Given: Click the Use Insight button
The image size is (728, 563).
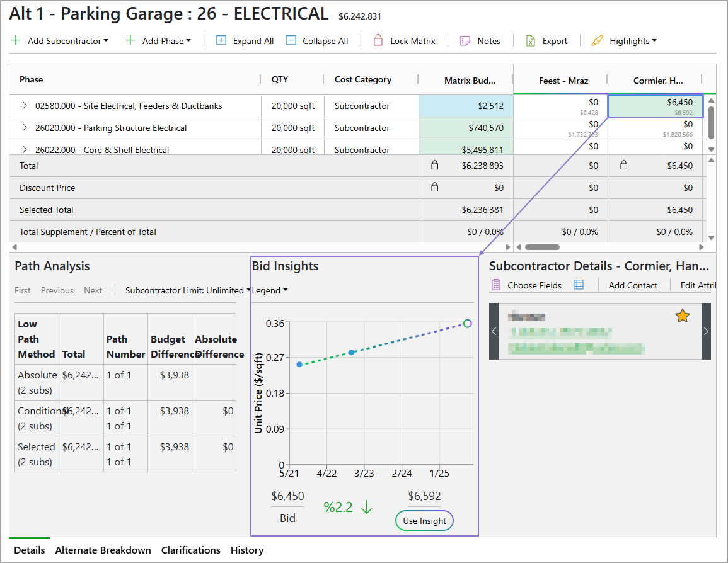Looking at the screenshot, I should (424, 521).
